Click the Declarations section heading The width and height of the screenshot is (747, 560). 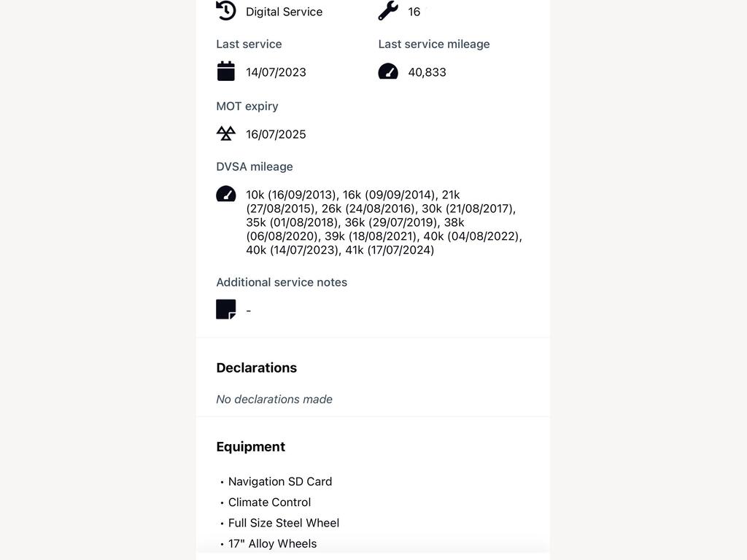256,367
